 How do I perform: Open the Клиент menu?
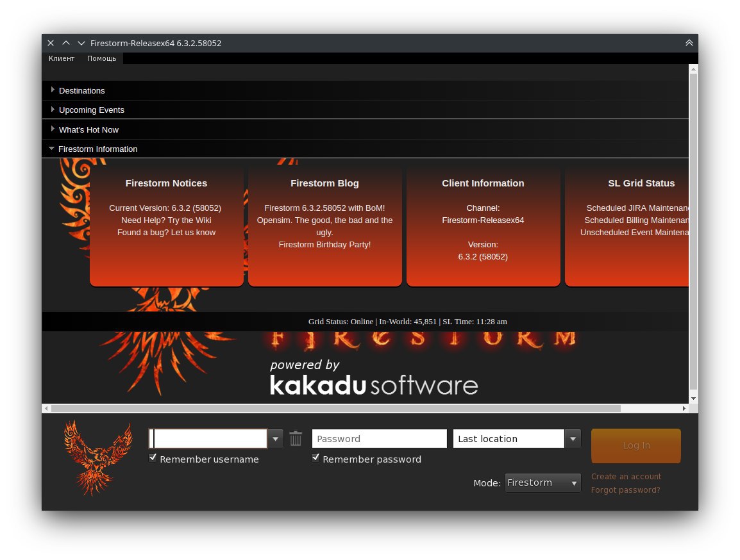point(62,58)
